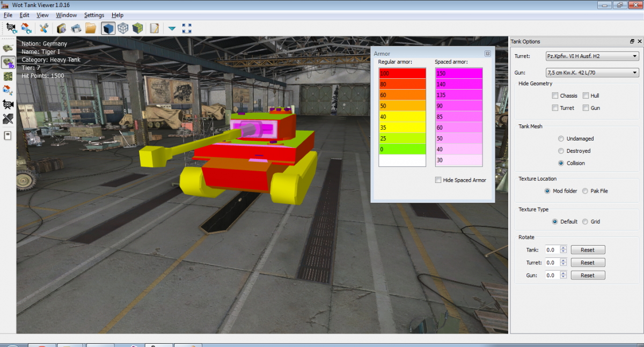Open the View menu
Viewport: 644px width, 347px height.
42,15
